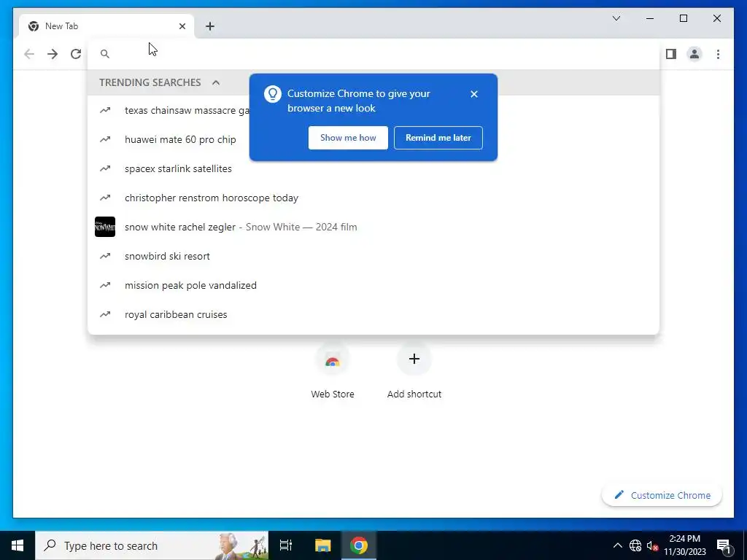The image size is (747, 560).
Task: Click the taskbar search box
Action: tap(152, 545)
